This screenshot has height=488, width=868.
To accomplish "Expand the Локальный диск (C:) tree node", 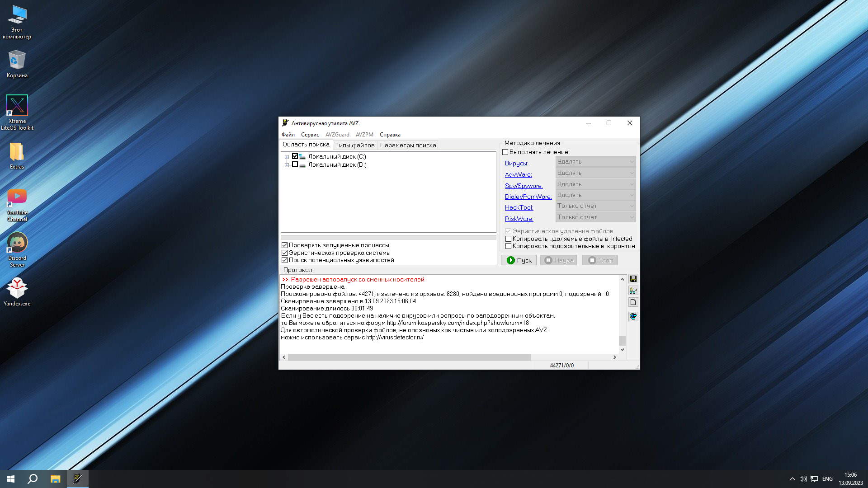I will point(287,157).
